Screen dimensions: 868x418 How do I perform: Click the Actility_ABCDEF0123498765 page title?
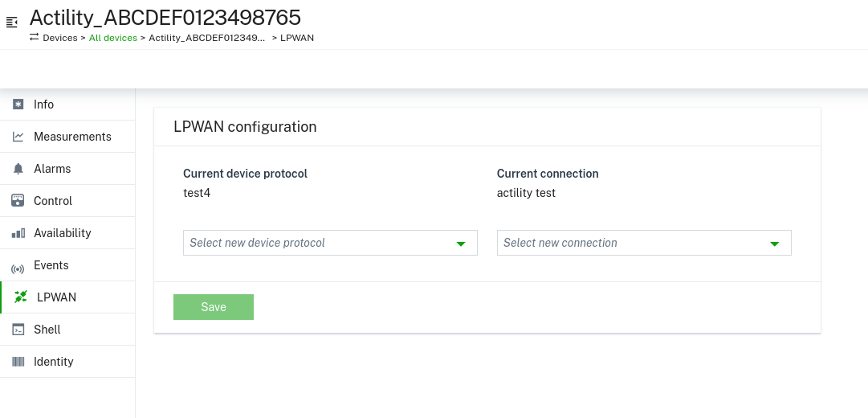tap(165, 18)
